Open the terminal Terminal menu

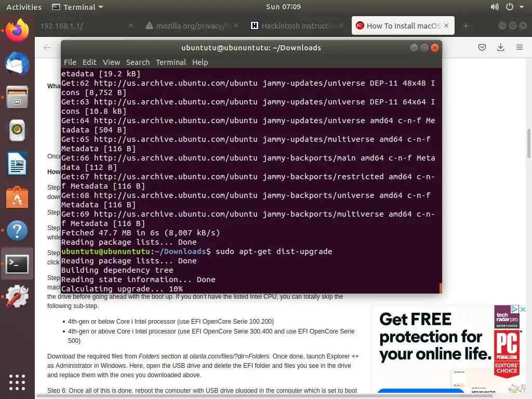tap(170, 62)
